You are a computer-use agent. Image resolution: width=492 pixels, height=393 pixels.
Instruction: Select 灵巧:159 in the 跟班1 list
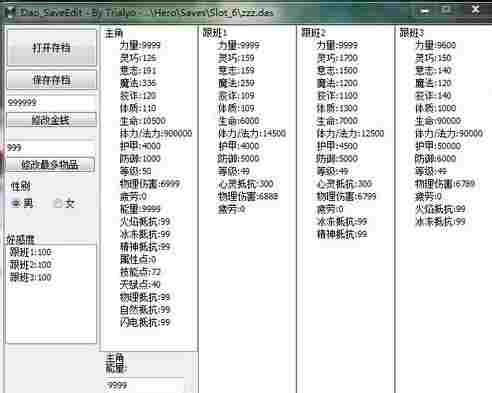236,58
